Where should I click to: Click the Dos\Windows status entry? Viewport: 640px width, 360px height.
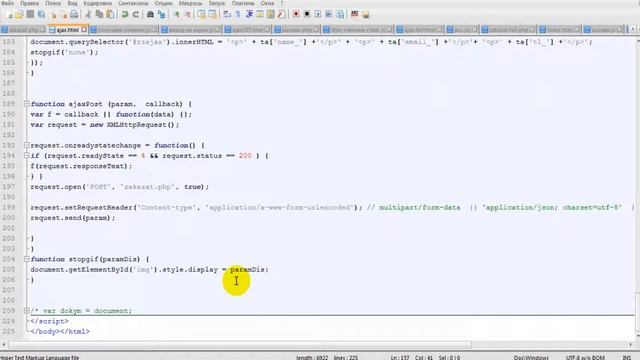click(531, 358)
